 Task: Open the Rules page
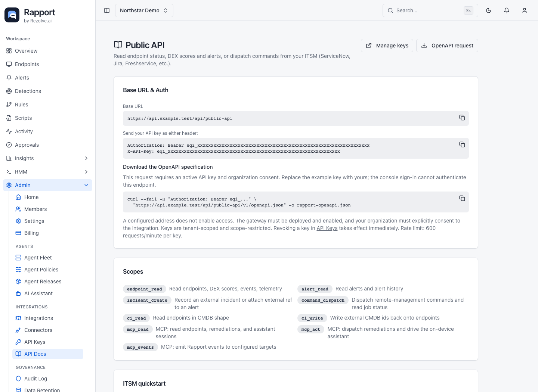click(47, 105)
